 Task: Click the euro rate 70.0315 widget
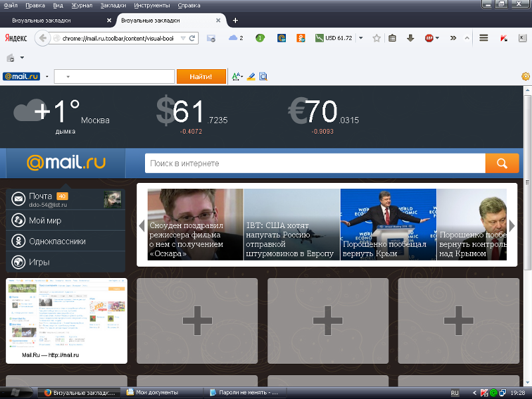(x=323, y=116)
